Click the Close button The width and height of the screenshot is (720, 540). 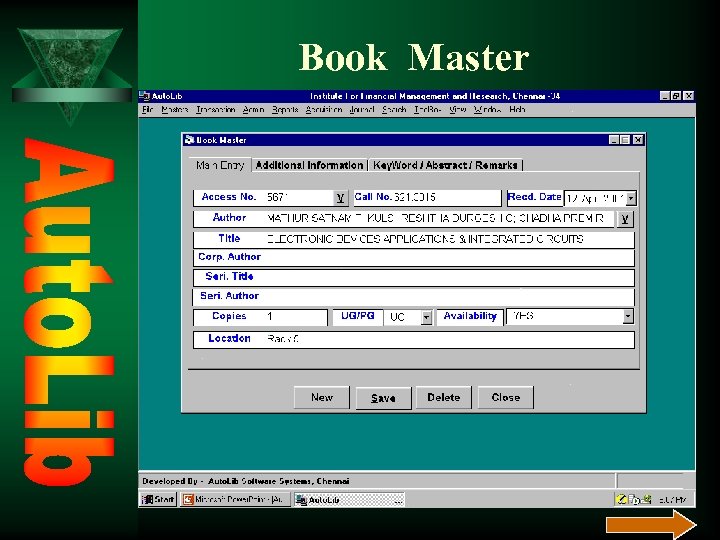coord(506,397)
